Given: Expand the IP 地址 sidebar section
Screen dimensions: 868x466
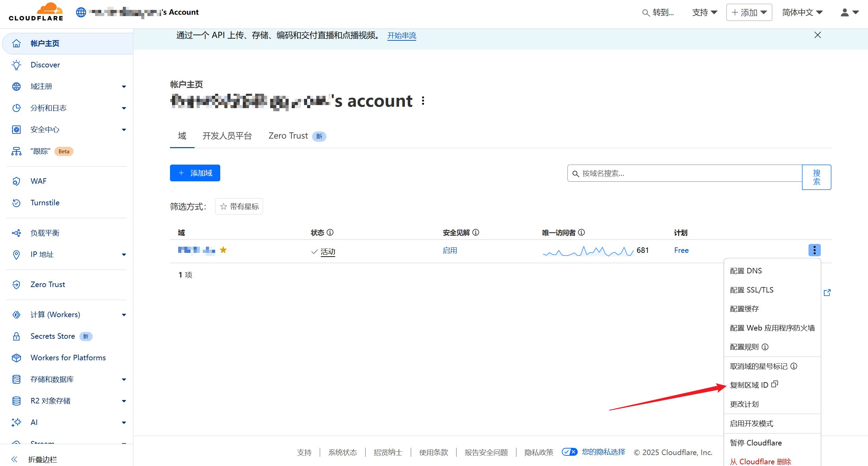Looking at the screenshot, I should click(124, 255).
